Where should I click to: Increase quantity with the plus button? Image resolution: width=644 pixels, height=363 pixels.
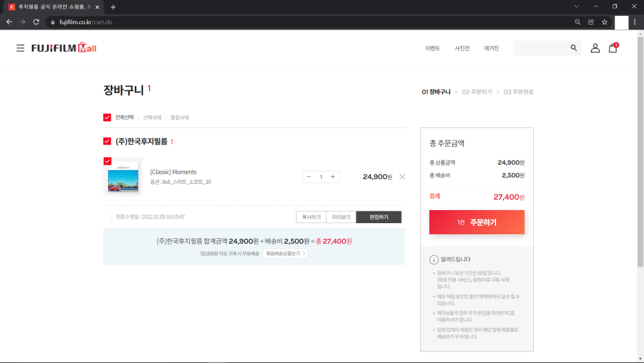333,177
